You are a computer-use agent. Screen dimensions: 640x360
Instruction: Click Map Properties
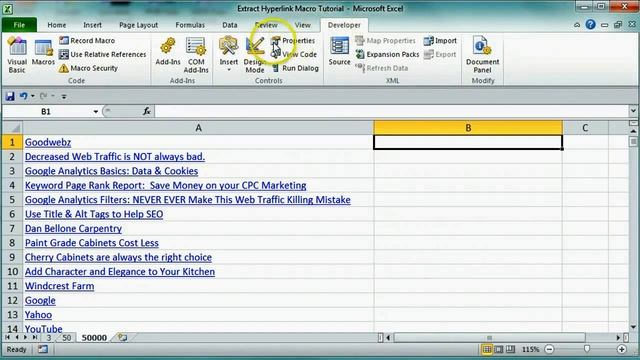pyautogui.click(x=385, y=40)
